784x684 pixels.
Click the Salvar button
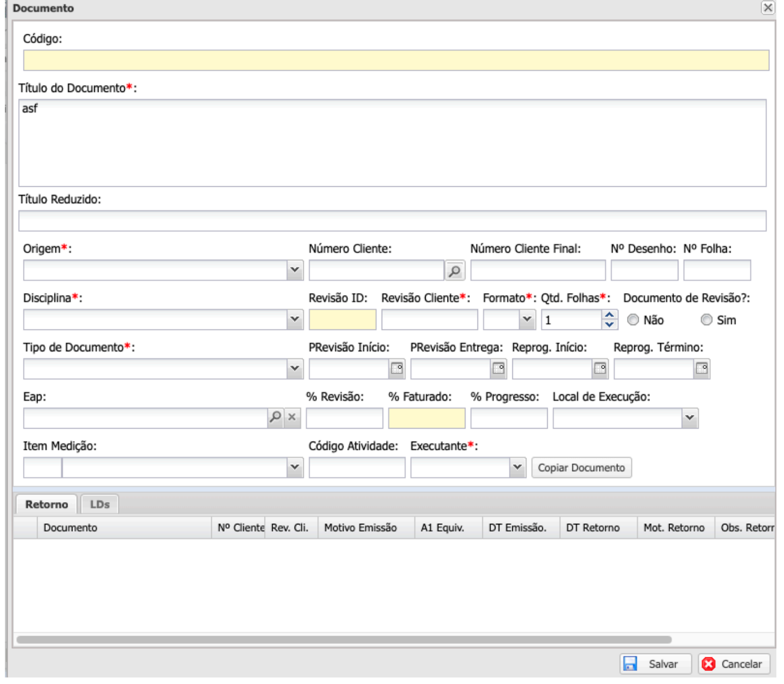pos(656,664)
